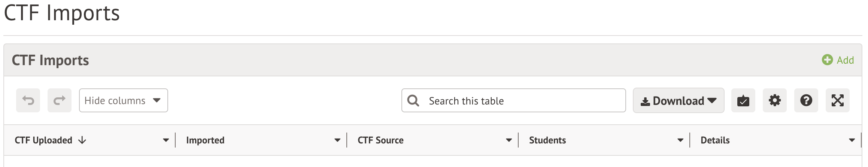Click the Add link

(x=845, y=60)
